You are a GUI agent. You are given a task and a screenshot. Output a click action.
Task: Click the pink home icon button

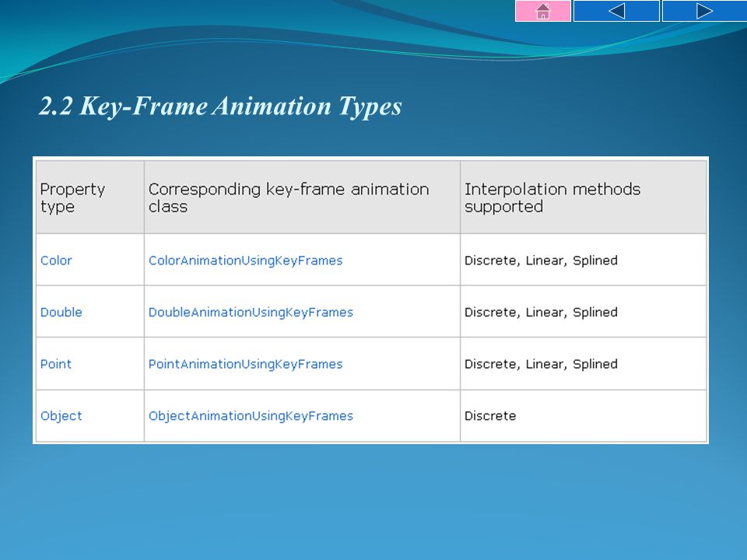point(542,11)
